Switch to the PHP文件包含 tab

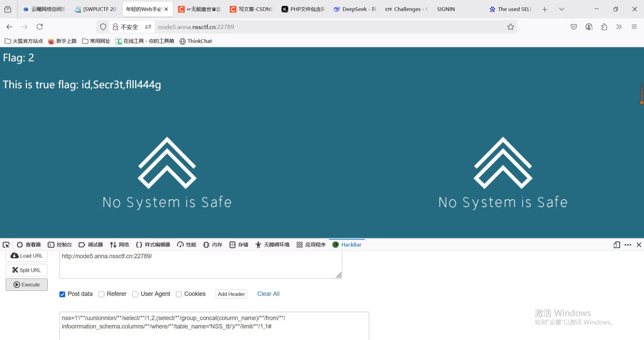pyautogui.click(x=303, y=9)
